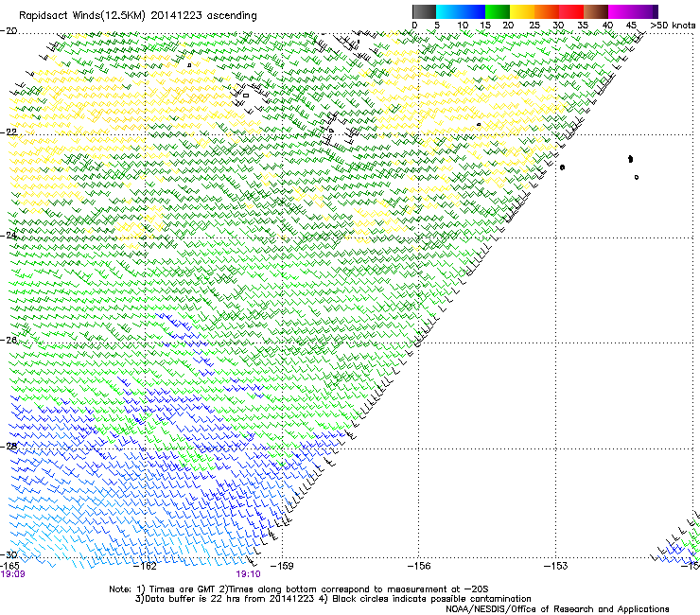
Task: Click the gray 0-5 knots color segment
Action: click(424, 11)
